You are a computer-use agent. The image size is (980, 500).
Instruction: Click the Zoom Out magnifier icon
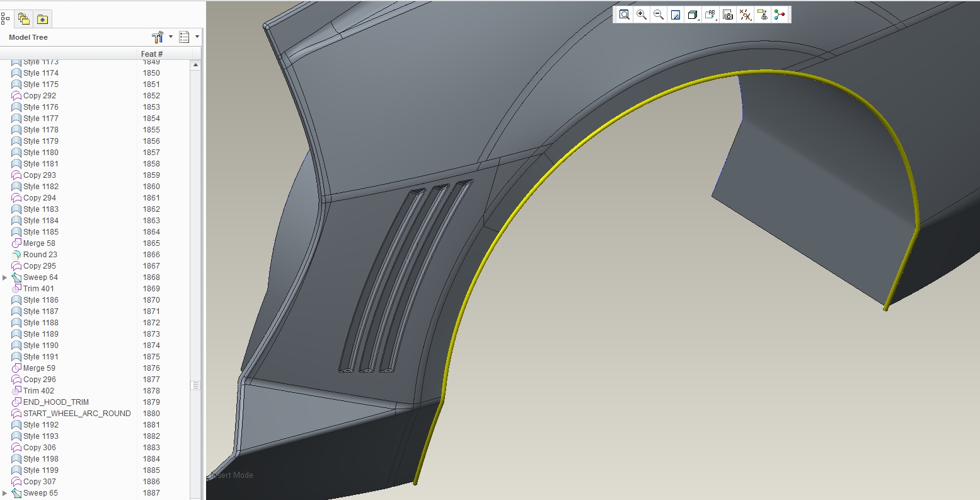[x=659, y=15]
